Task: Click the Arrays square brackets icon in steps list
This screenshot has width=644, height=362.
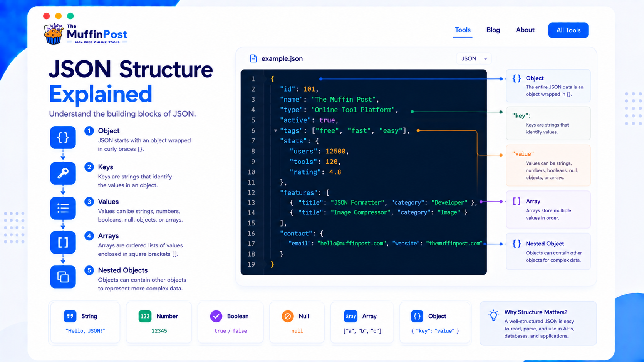Action: (63, 242)
